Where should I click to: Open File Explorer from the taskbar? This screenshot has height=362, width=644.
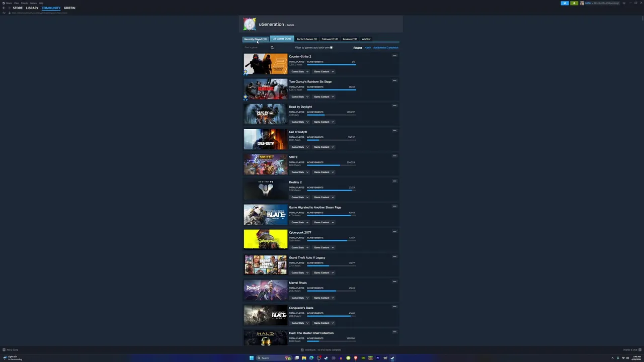[x=304, y=358]
